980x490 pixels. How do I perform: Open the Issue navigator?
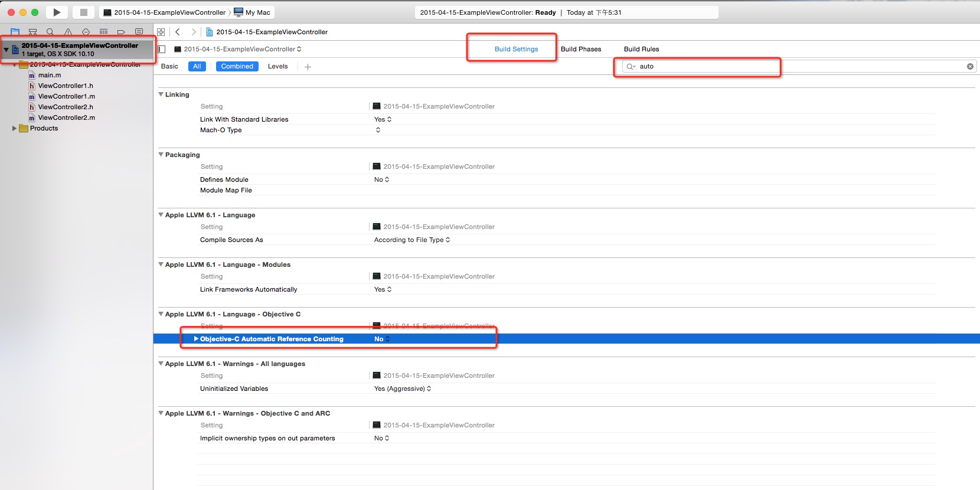tap(68, 32)
